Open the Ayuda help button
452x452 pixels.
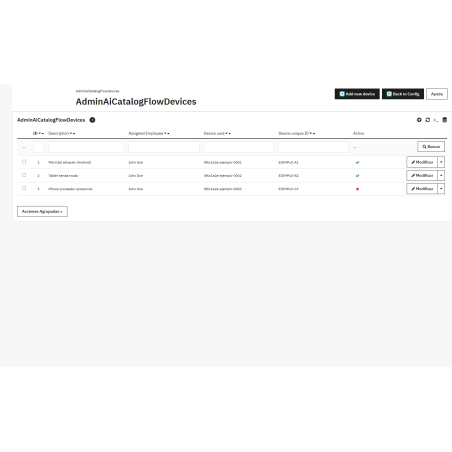[437, 94]
